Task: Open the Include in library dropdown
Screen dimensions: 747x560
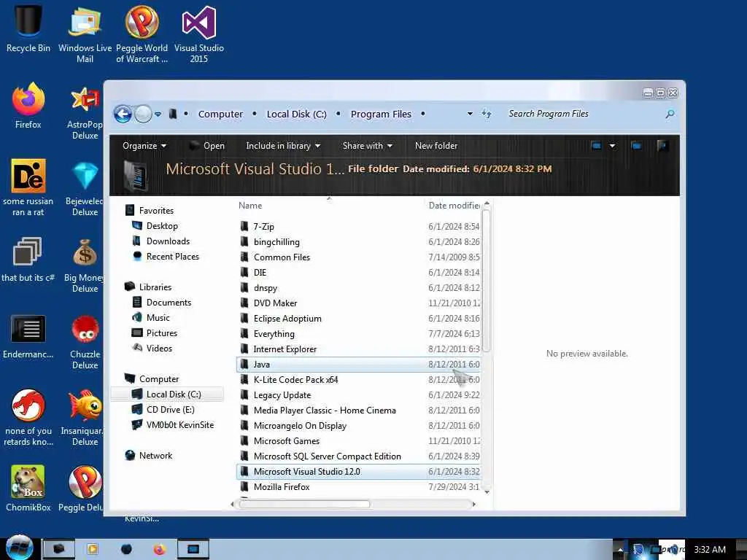Action: (283, 146)
